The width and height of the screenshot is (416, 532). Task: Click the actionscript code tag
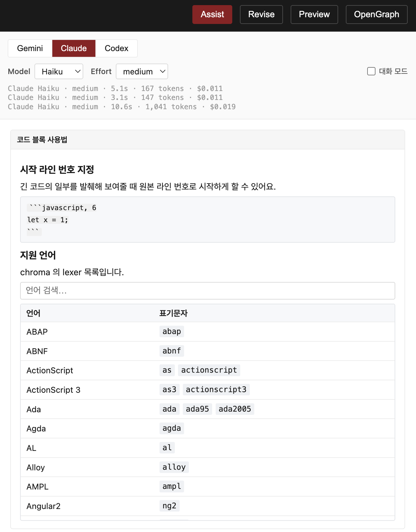click(x=209, y=370)
